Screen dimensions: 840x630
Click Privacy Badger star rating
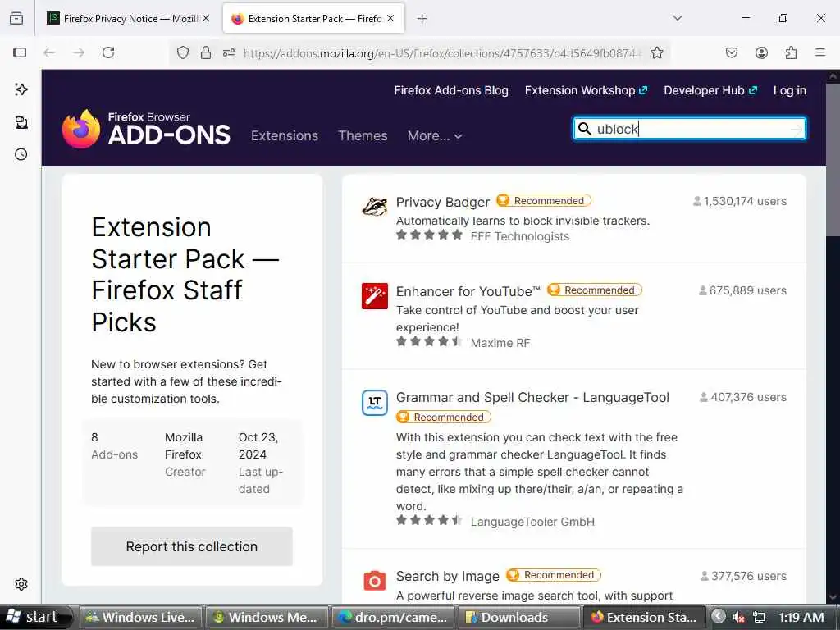pyautogui.click(x=429, y=235)
